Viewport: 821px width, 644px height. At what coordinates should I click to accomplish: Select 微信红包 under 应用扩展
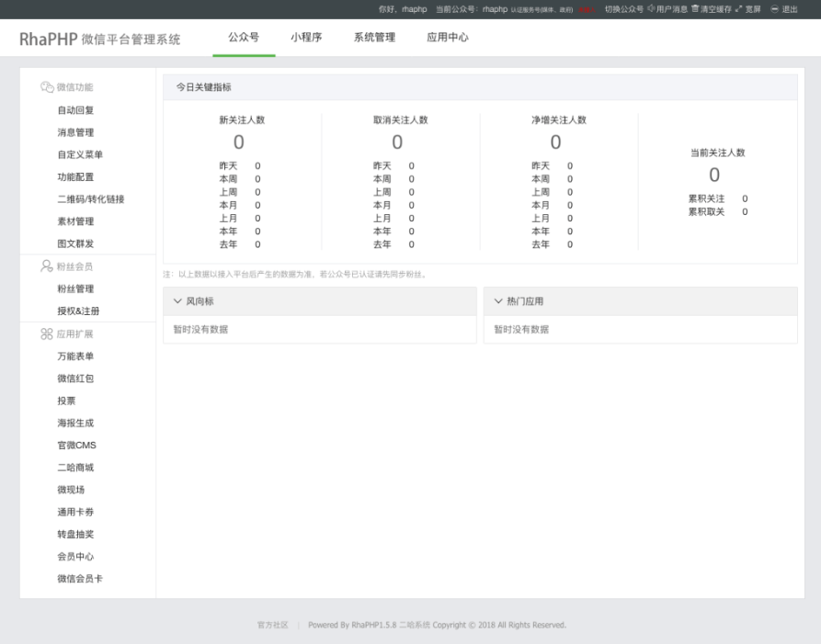[x=75, y=378]
